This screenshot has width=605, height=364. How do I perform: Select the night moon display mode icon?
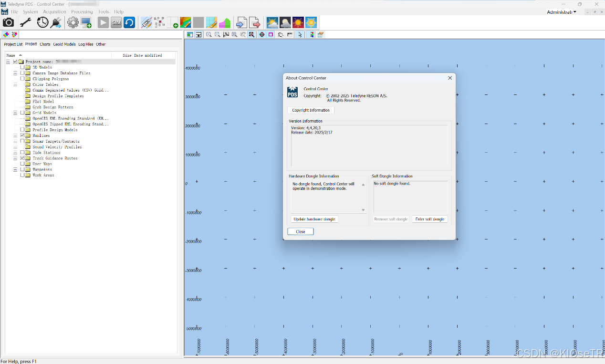[x=285, y=22]
